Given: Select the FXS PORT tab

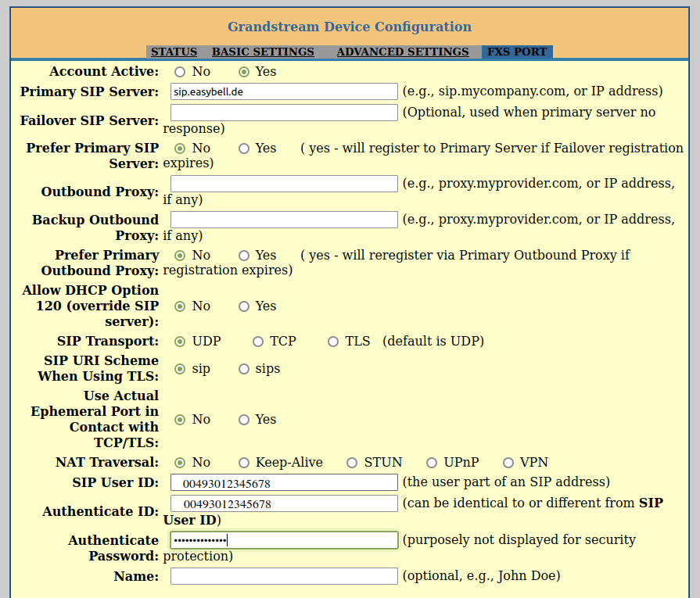Looking at the screenshot, I should pyautogui.click(x=517, y=52).
